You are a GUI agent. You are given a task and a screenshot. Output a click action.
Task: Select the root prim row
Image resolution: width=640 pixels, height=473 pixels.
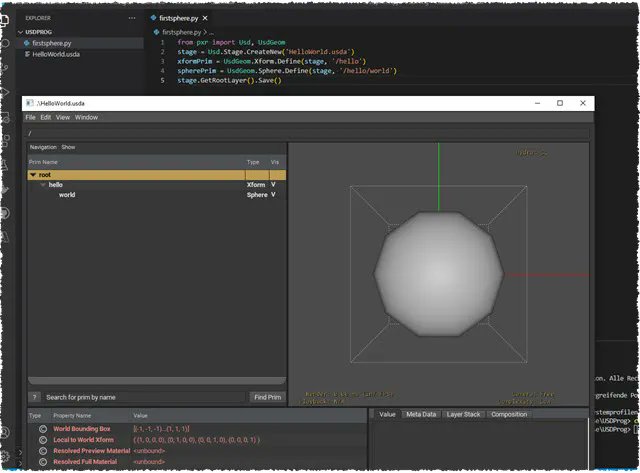point(157,175)
